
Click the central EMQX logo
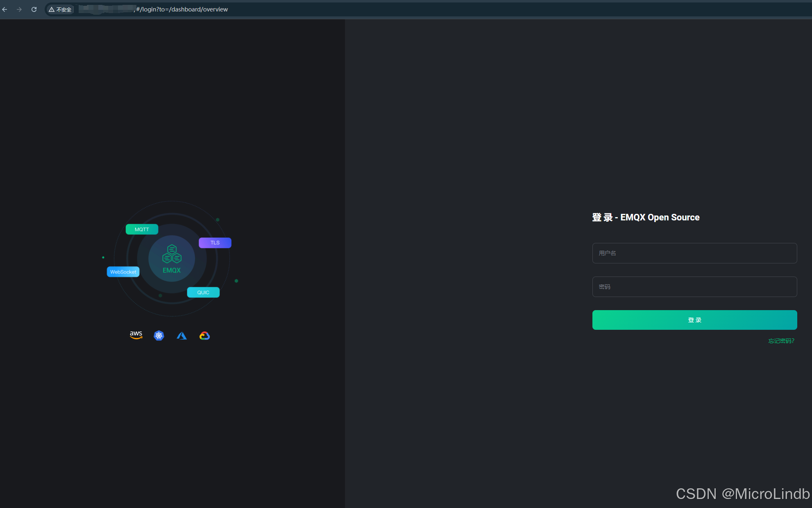click(172, 259)
